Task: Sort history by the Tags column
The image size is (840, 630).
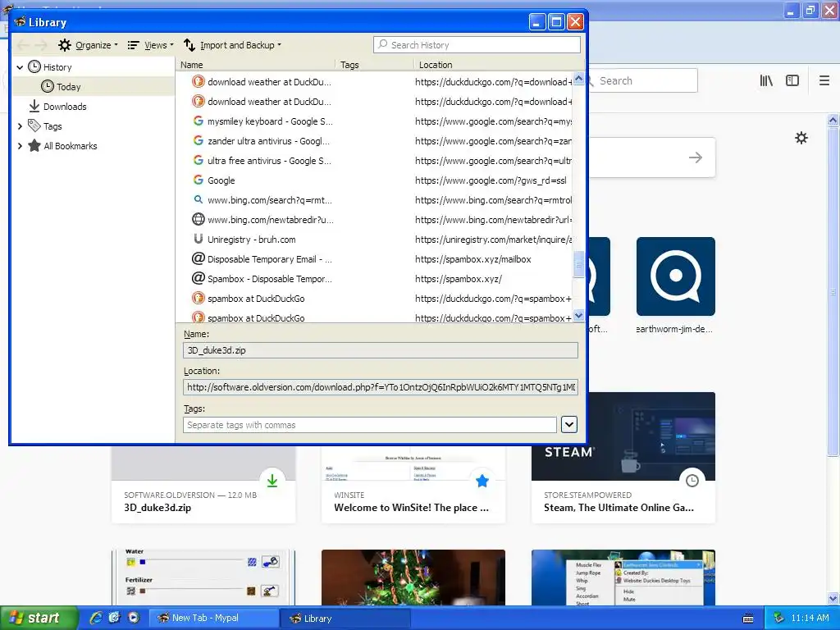Action: click(374, 65)
